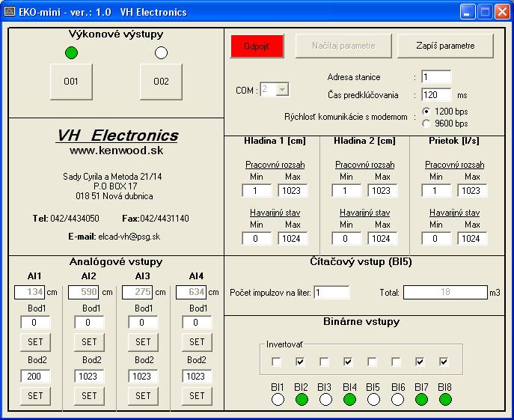Click Hladina 2 Pracovný rozsah Max field

[382, 191]
